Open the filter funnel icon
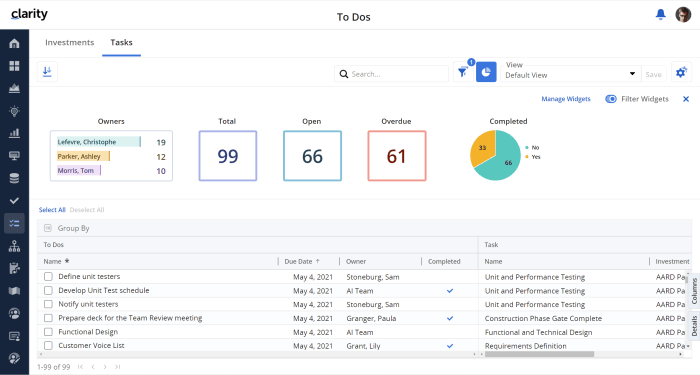 click(x=463, y=72)
